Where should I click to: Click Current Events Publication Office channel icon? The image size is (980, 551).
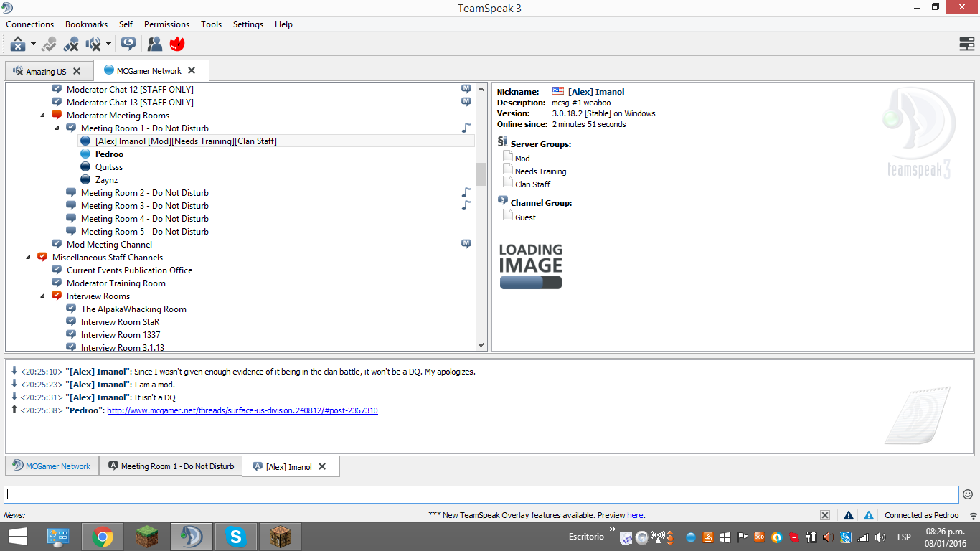coord(57,270)
